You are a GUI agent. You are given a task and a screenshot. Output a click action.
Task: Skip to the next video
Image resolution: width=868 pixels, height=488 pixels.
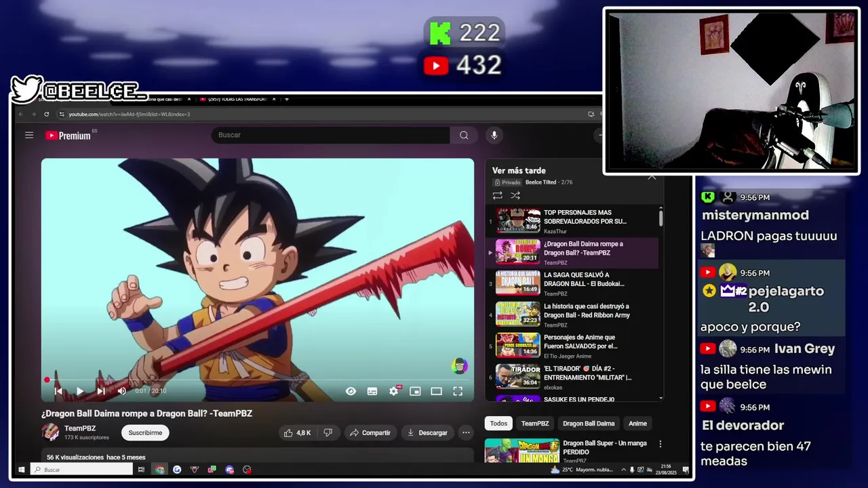[x=100, y=391]
